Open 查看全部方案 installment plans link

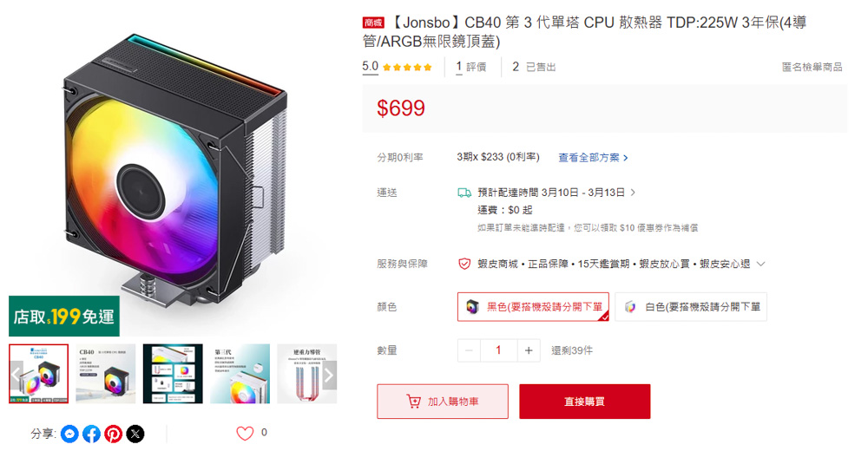tap(593, 158)
